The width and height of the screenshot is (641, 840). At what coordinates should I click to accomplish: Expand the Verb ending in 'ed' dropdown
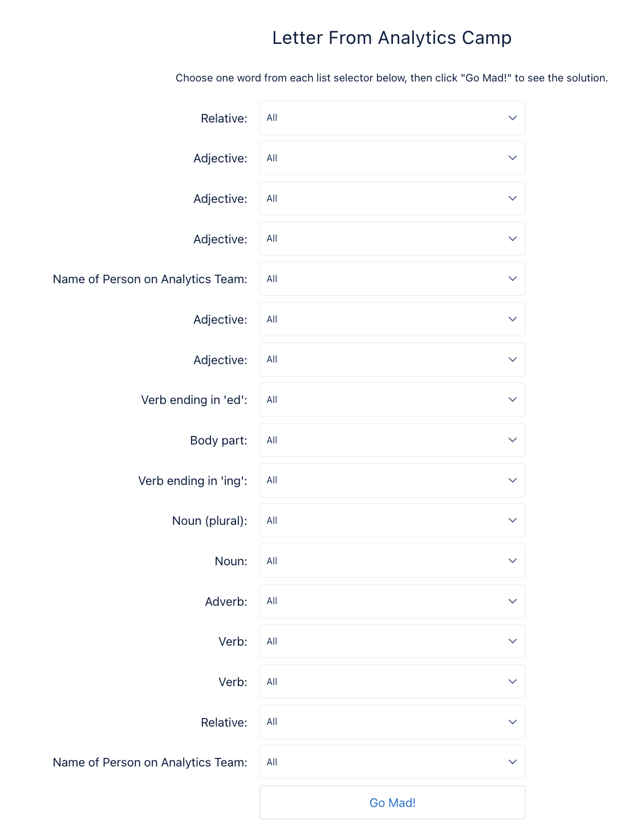click(x=392, y=399)
